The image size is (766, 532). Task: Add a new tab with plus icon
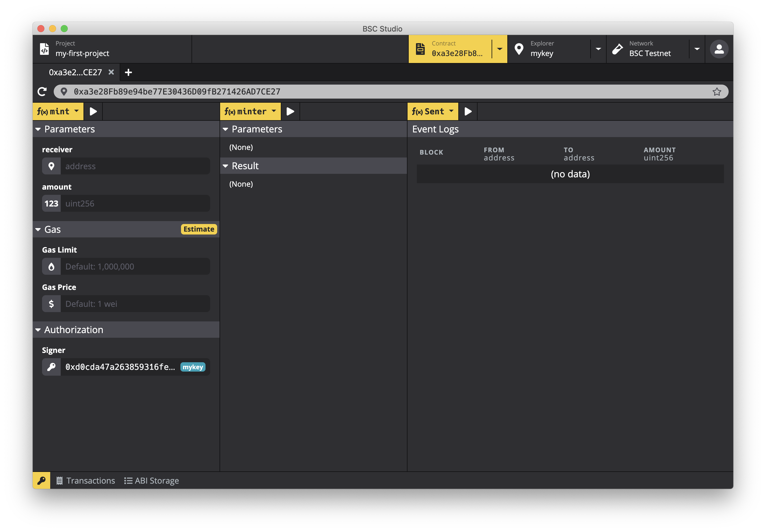click(x=128, y=72)
